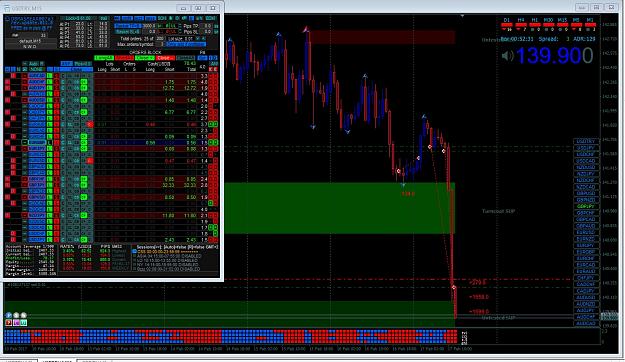The height and width of the screenshot is (362, 625).
Task: Click the Auto label in the panel header
Action: click(33, 64)
